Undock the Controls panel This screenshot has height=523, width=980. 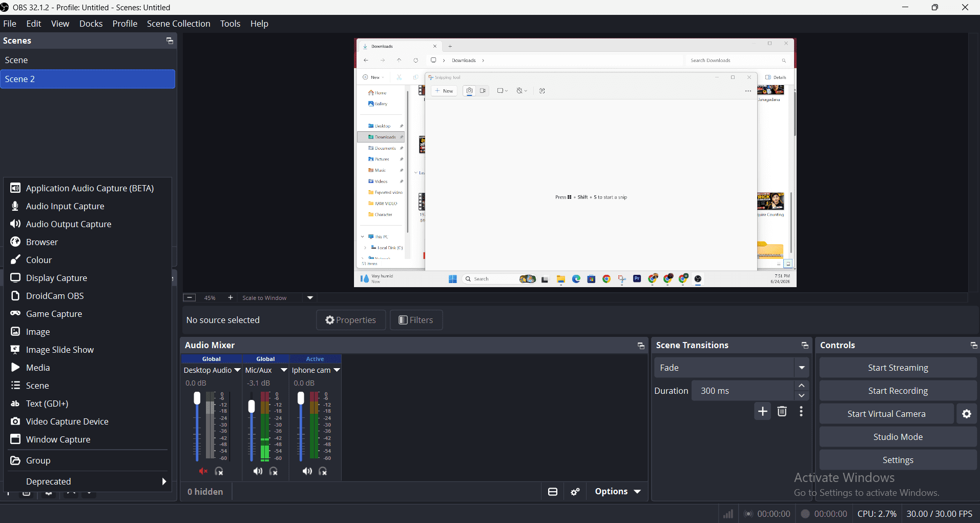[974, 346]
